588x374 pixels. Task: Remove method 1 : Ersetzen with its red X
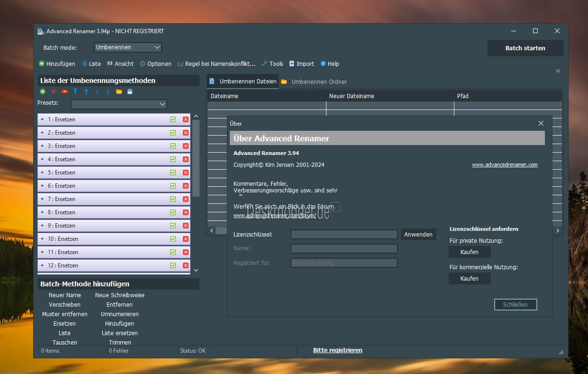(186, 119)
